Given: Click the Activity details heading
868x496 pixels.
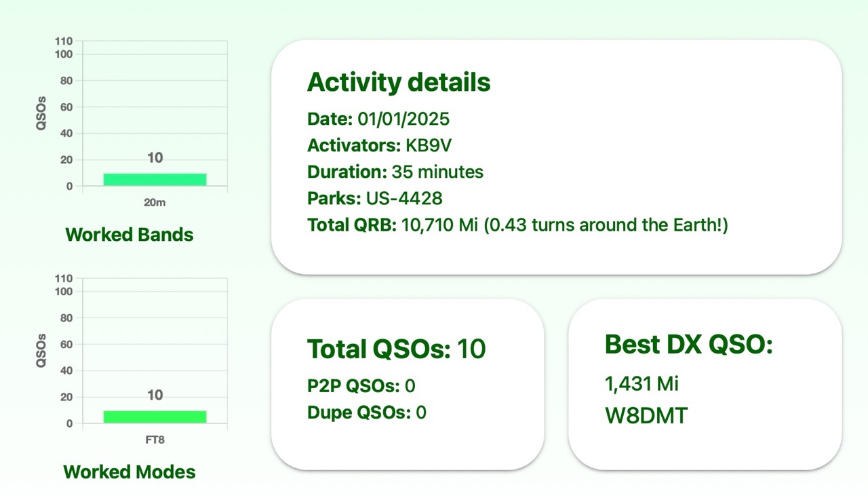Looking at the screenshot, I should (399, 82).
